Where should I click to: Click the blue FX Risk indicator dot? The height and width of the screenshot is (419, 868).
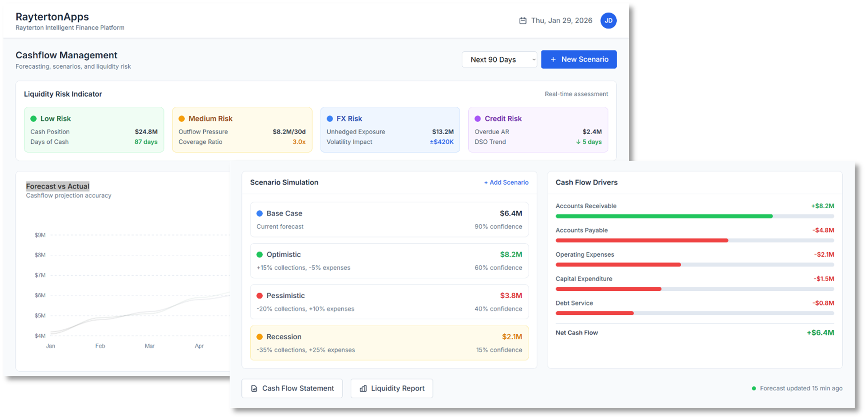(x=330, y=119)
